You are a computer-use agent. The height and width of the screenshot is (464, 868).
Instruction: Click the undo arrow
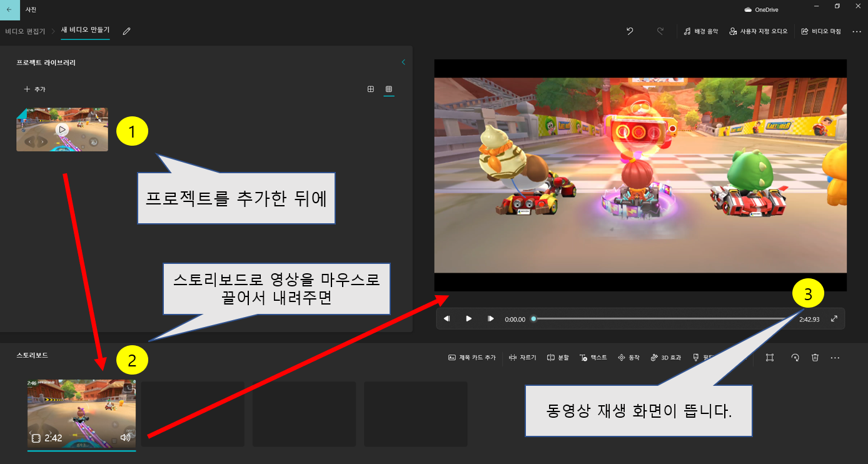coord(630,31)
